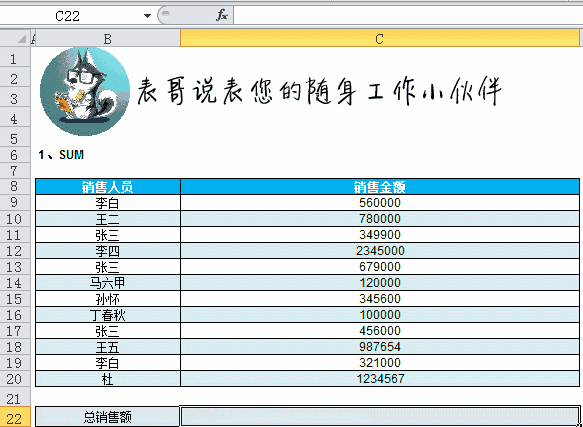Select the cell with 560000
This screenshot has height=427, width=583.
pyautogui.click(x=380, y=203)
